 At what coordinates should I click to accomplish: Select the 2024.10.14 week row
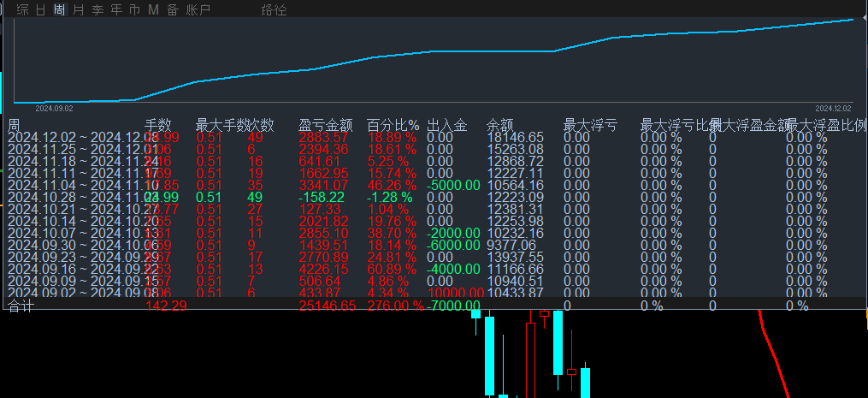[434, 221]
